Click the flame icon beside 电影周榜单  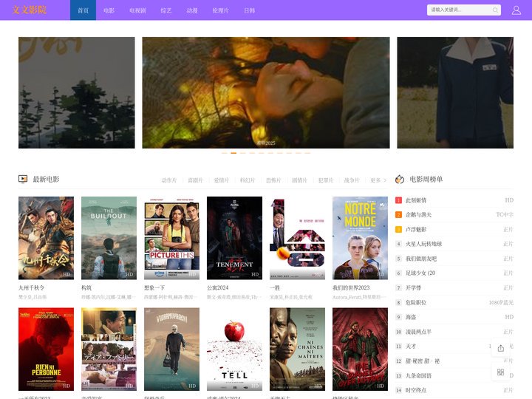(400, 179)
